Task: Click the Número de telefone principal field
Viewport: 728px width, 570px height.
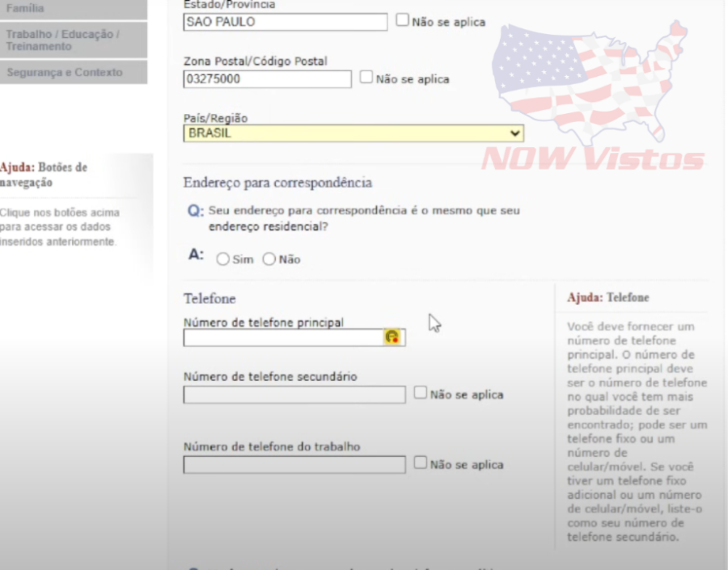Action: point(283,338)
